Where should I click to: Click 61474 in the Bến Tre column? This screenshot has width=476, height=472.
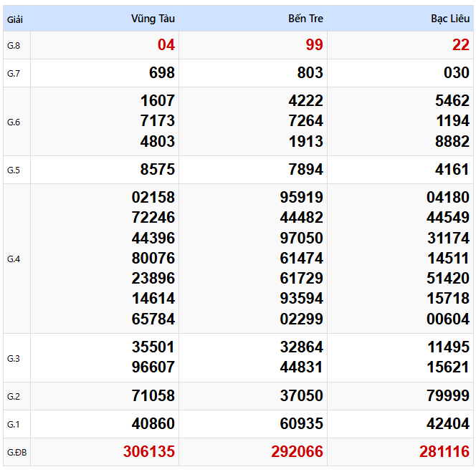pos(302,258)
